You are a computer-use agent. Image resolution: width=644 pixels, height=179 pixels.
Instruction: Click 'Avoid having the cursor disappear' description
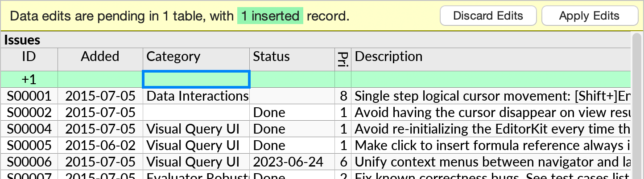491,113
